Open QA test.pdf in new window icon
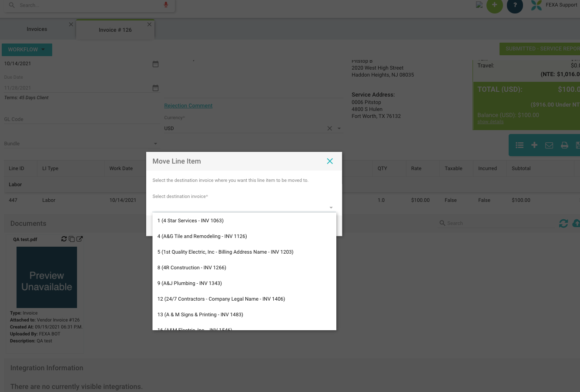Screen dimensions: 580x392 80,239
